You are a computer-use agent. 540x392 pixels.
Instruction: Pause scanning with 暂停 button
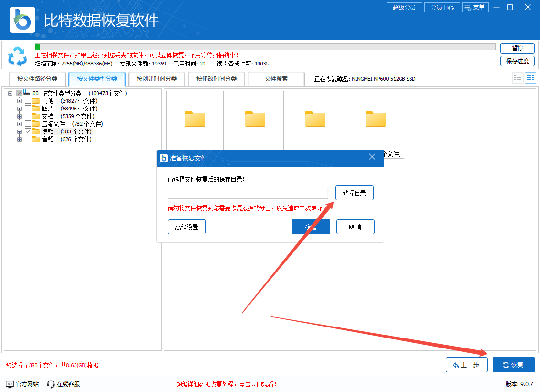click(517, 48)
